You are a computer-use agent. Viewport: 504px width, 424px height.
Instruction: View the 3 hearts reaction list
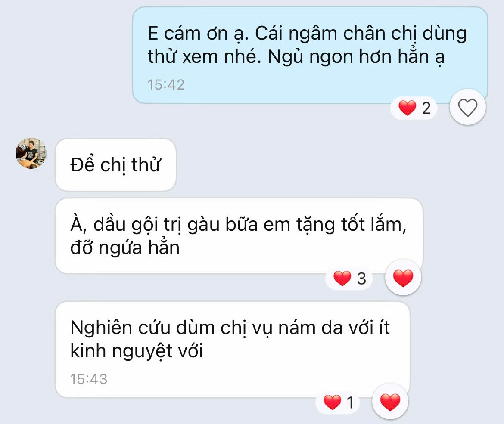pos(349,278)
